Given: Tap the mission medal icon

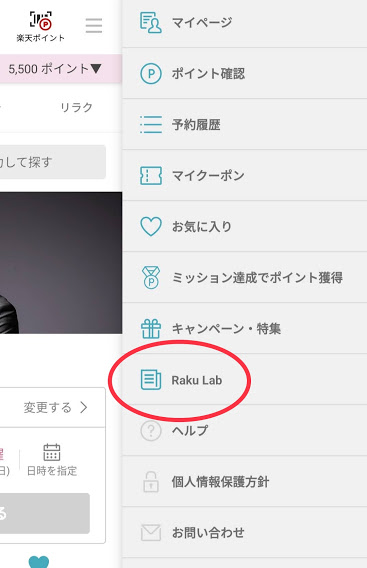Looking at the screenshot, I should click(x=151, y=277).
